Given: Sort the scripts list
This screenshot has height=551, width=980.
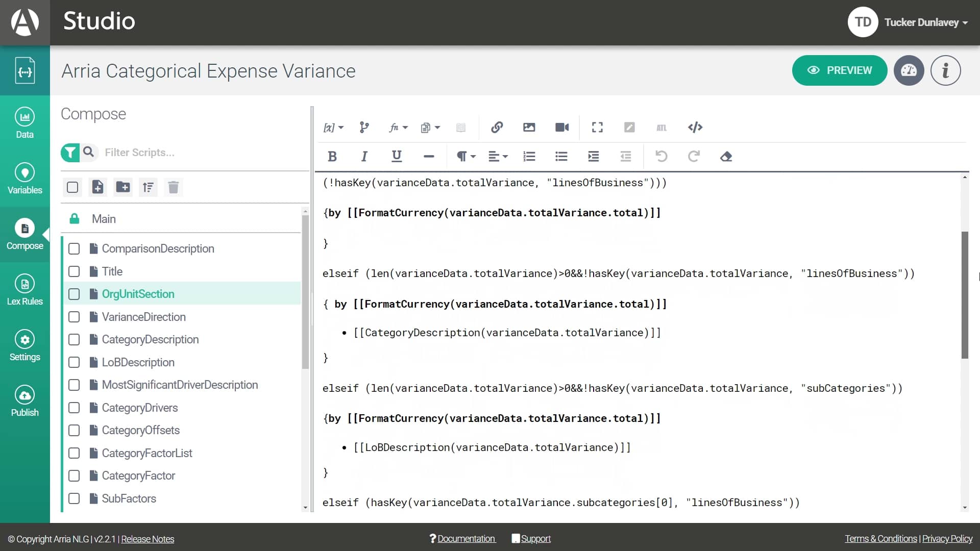Looking at the screenshot, I should pos(148,187).
